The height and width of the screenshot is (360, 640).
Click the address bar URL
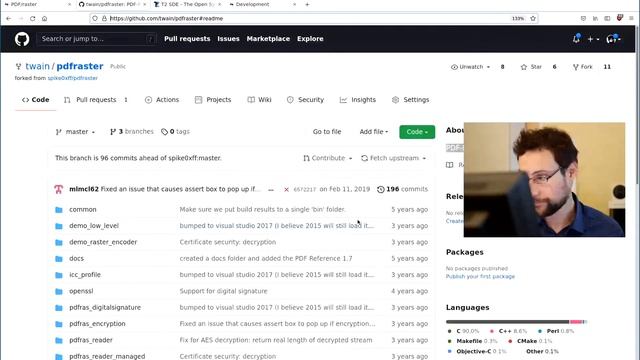click(166, 18)
